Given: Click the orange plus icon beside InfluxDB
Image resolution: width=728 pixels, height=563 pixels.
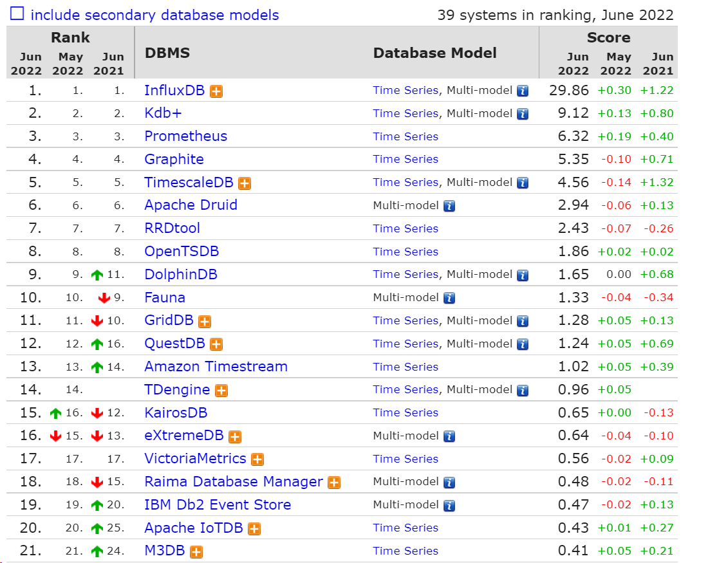Looking at the screenshot, I should pyautogui.click(x=216, y=91).
